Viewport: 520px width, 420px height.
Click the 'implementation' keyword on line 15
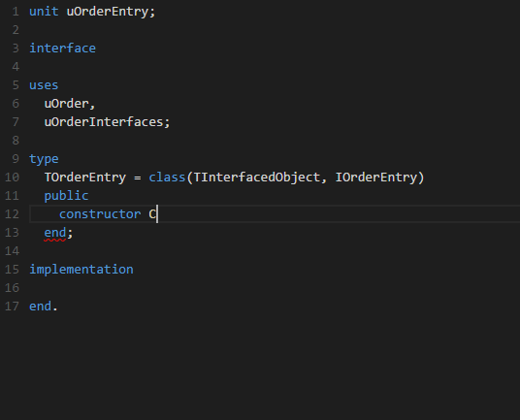[81, 270]
